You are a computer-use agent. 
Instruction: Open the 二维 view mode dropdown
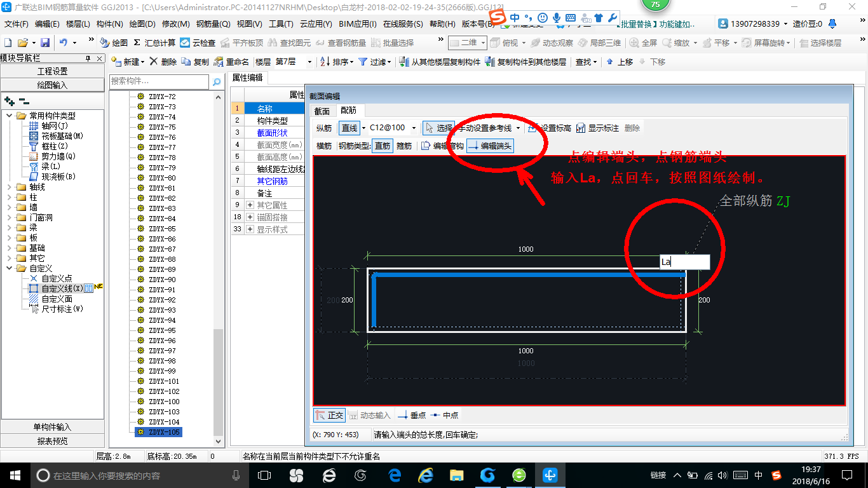(x=484, y=43)
